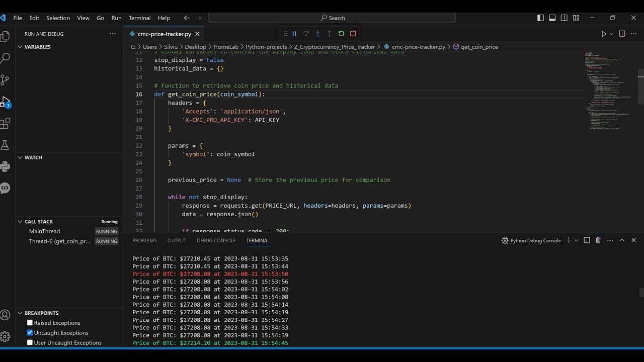
Task: Click Step Out in debug toolbar
Action: [x=330, y=34]
